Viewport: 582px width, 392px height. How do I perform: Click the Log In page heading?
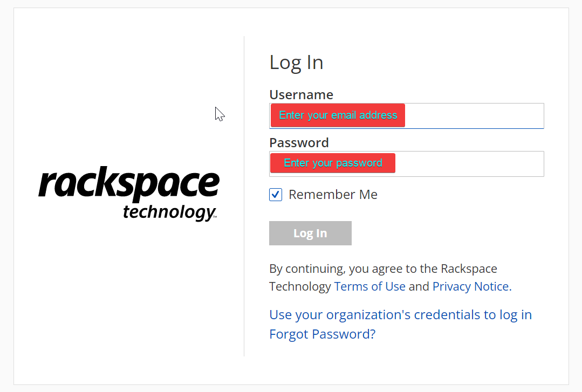coord(296,63)
